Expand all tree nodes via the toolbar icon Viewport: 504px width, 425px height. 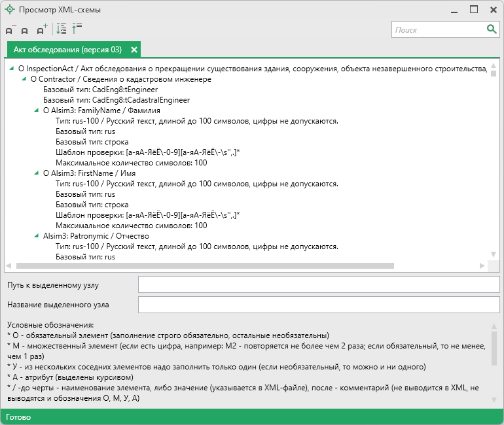[62, 29]
